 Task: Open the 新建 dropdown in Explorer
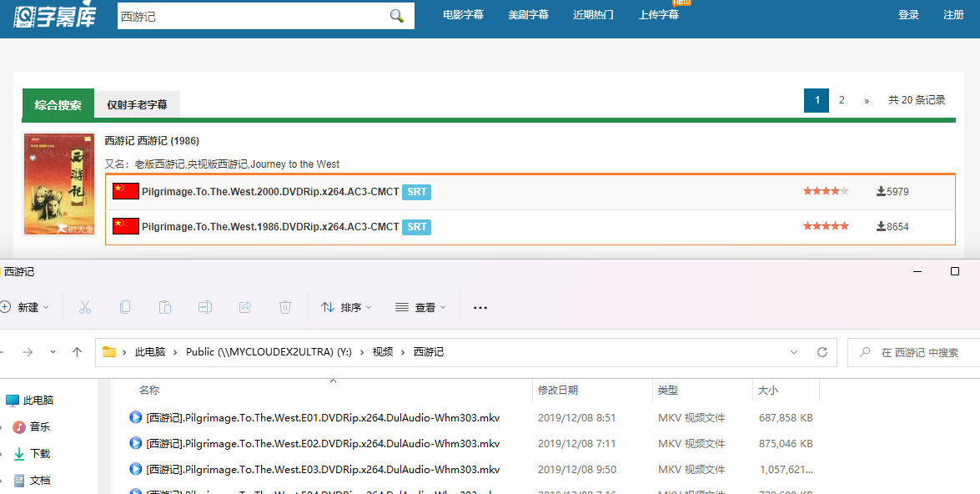click(25, 307)
